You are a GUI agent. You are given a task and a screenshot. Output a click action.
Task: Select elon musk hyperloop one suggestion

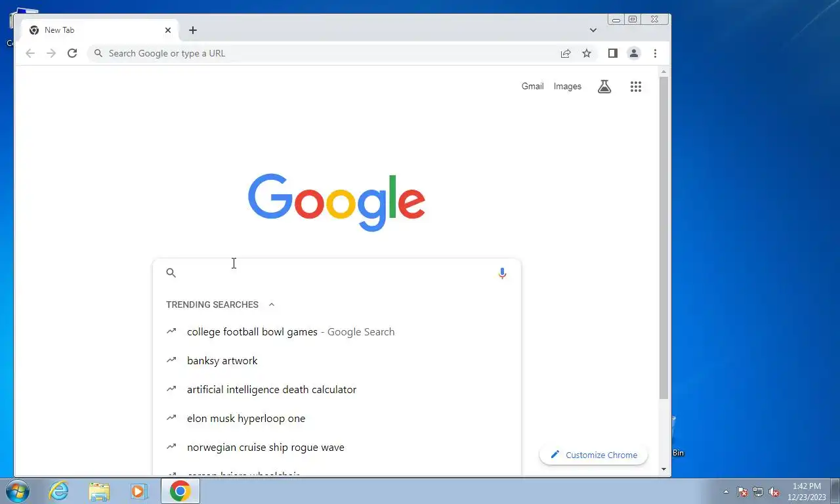tap(337, 419)
